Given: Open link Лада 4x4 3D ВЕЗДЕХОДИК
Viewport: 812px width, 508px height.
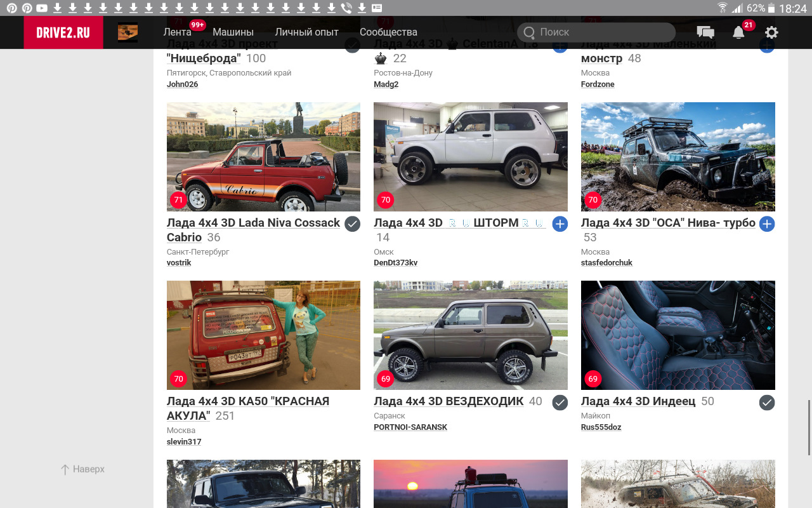Looking at the screenshot, I should (x=449, y=401).
